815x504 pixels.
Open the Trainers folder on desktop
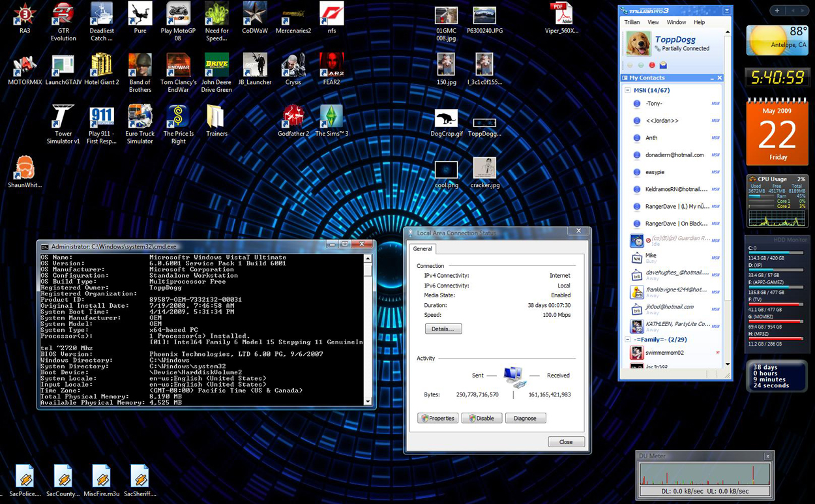click(x=216, y=121)
